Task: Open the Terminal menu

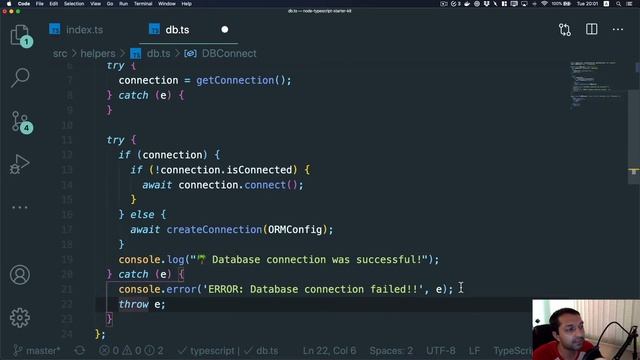Action: point(143,4)
